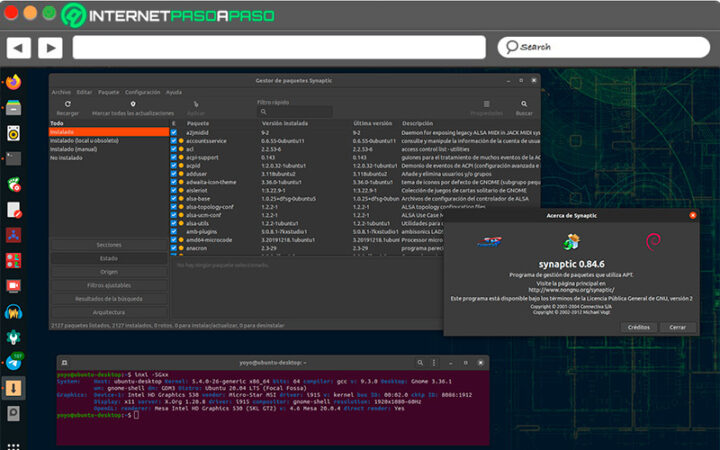
Task: Open the Configuración menu
Action: 142,92
